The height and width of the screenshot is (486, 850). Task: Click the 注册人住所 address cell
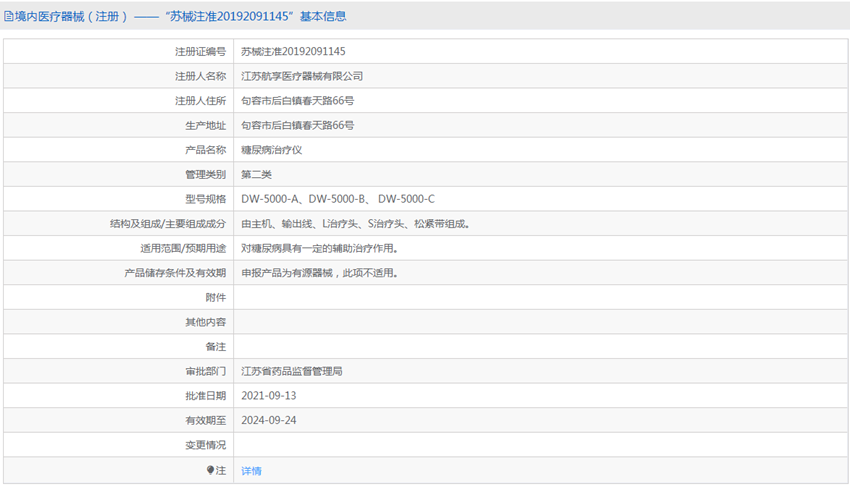tap(540, 101)
